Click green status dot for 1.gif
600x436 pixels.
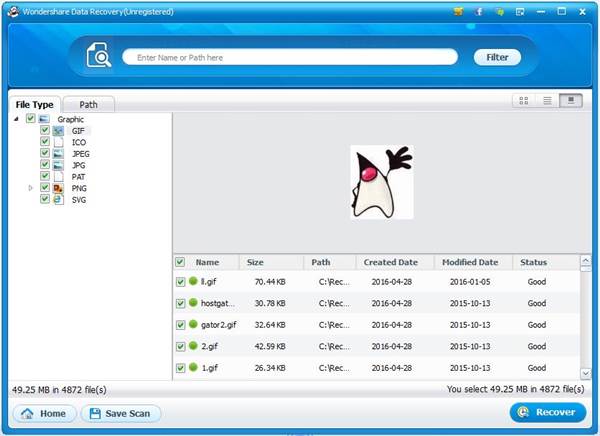pyautogui.click(x=193, y=367)
